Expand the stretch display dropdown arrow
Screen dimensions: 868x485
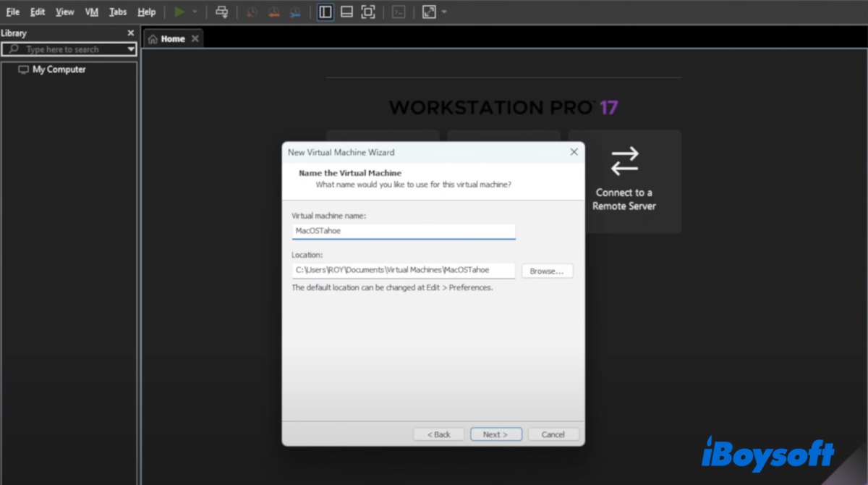tap(444, 12)
